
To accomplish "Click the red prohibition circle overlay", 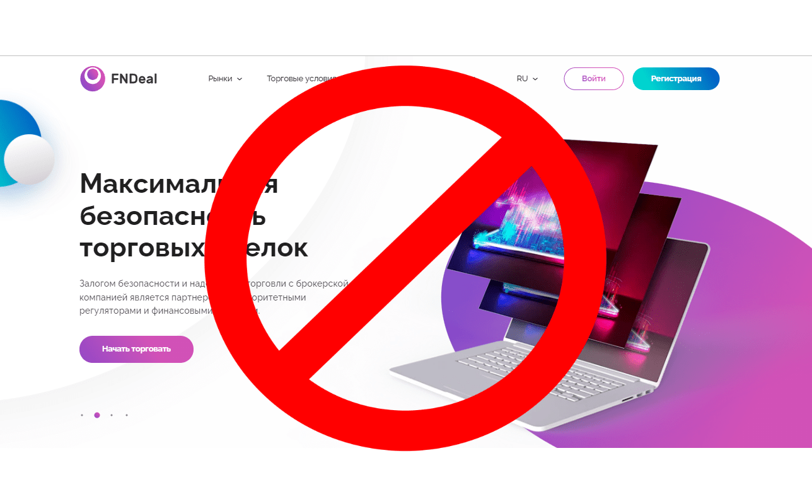I will (405, 258).
